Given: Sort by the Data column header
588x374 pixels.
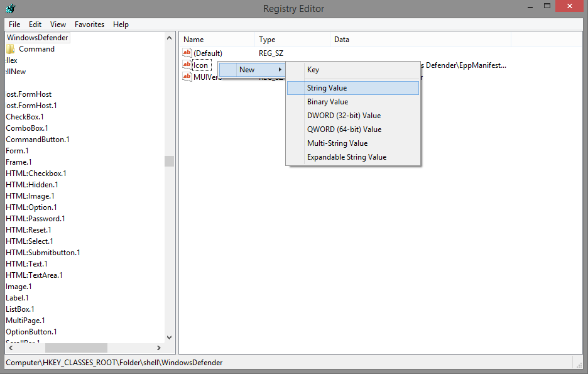Looking at the screenshot, I should pyautogui.click(x=420, y=40).
